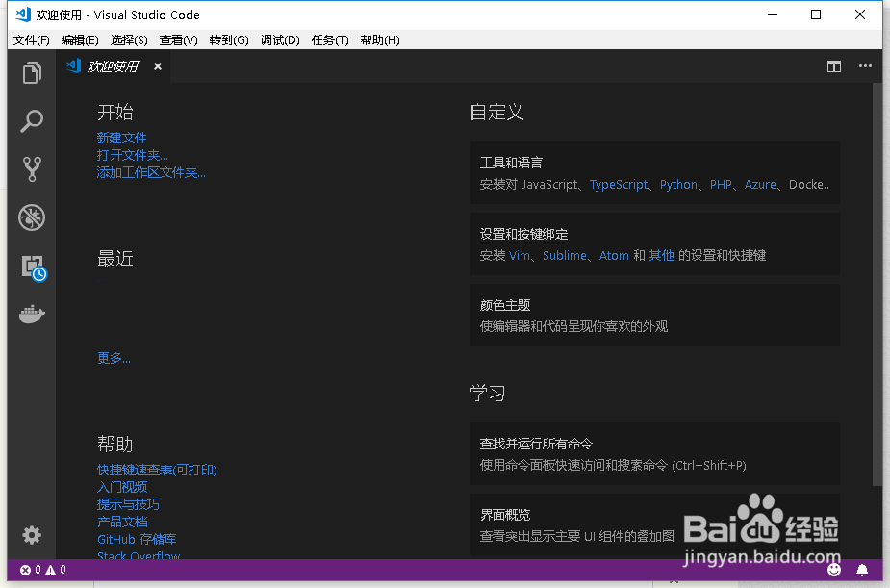Click the PHP language link
Image resolution: width=890 pixels, height=588 pixels.
721,185
